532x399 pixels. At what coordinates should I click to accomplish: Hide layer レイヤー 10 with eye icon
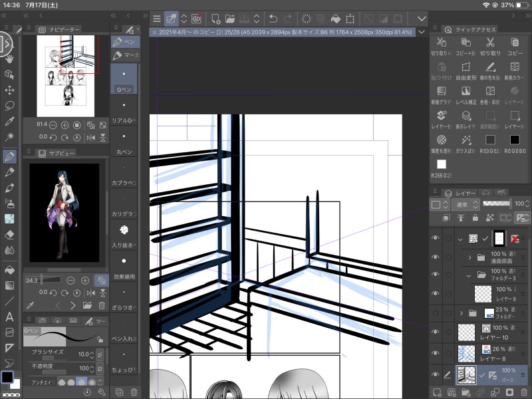[436, 331]
